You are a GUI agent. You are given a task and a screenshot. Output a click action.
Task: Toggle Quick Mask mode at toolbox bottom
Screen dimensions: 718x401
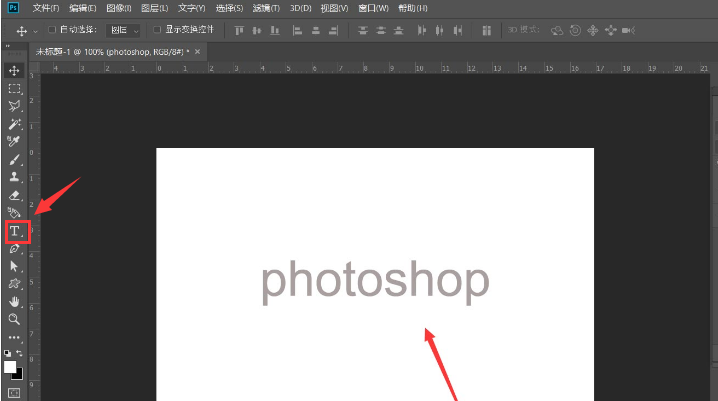pyautogui.click(x=14, y=393)
